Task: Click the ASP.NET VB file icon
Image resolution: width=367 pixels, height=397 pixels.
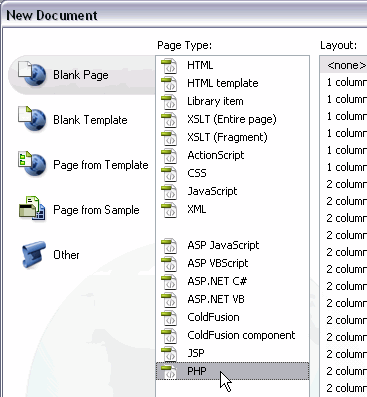Action: point(169,300)
